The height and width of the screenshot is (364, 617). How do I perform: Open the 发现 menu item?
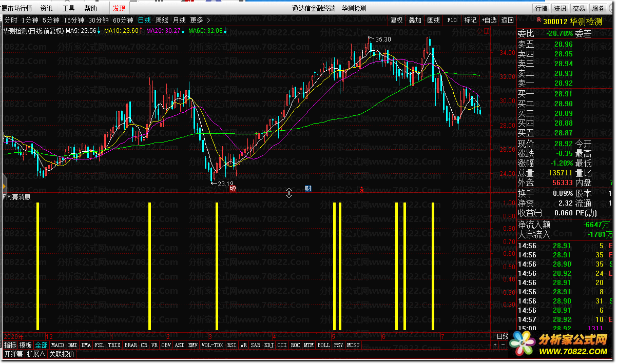point(119,8)
